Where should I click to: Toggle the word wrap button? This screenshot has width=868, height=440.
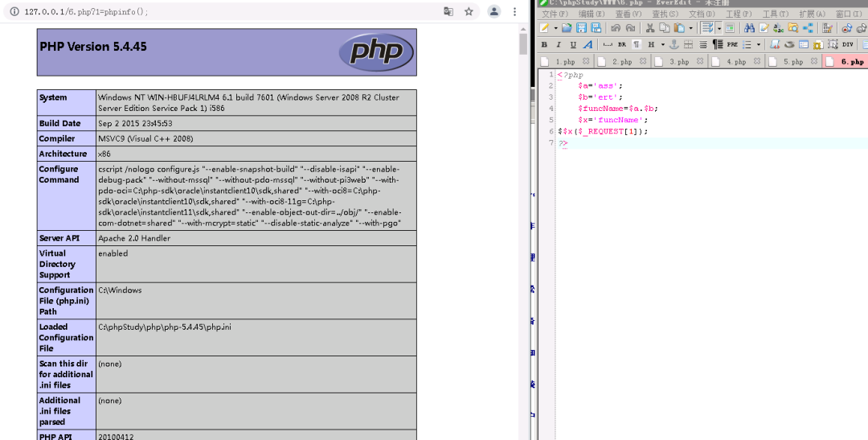pyautogui.click(x=707, y=27)
